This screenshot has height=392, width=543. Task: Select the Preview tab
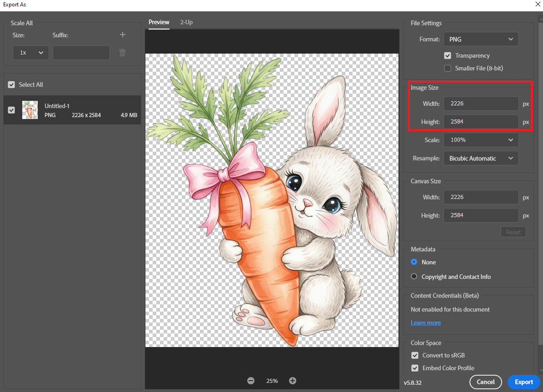tap(159, 22)
